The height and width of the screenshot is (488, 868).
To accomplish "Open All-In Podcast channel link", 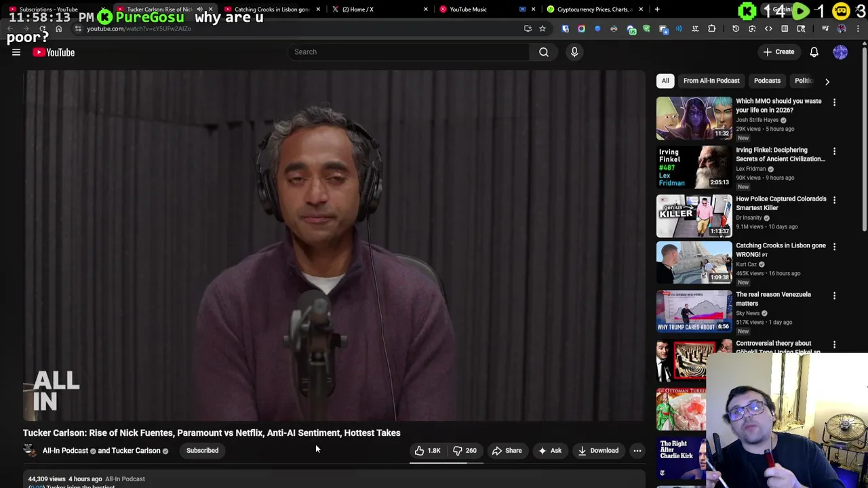I will [x=65, y=450].
